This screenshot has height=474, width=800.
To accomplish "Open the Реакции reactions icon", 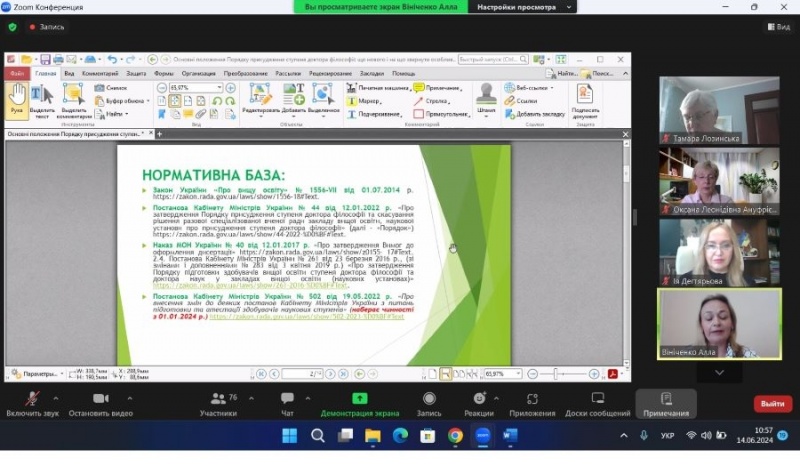I will [x=477, y=400].
